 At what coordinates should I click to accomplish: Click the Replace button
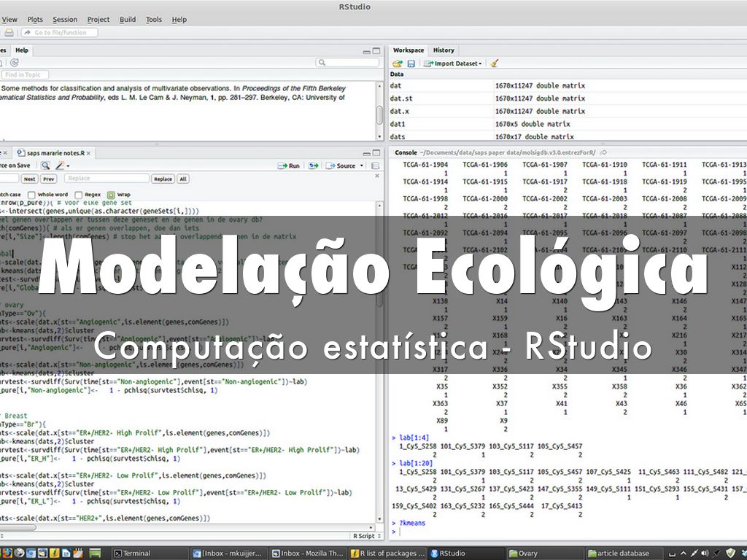point(163,179)
